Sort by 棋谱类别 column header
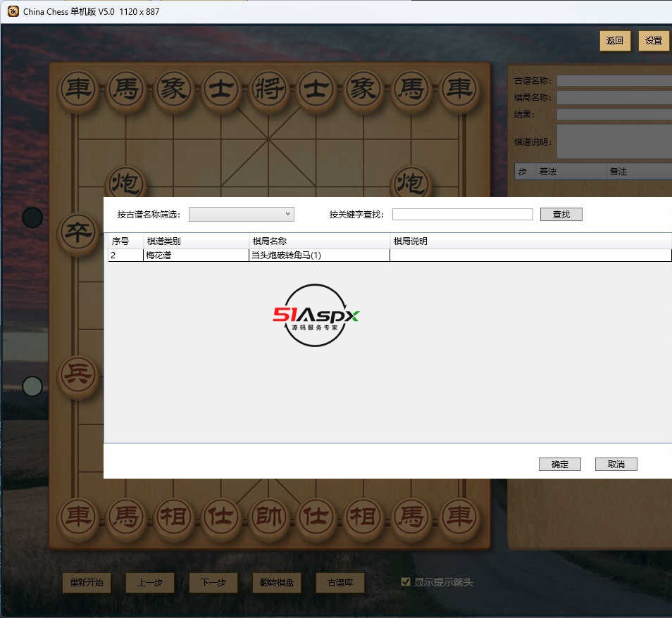672x618 pixels. [197, 241]
